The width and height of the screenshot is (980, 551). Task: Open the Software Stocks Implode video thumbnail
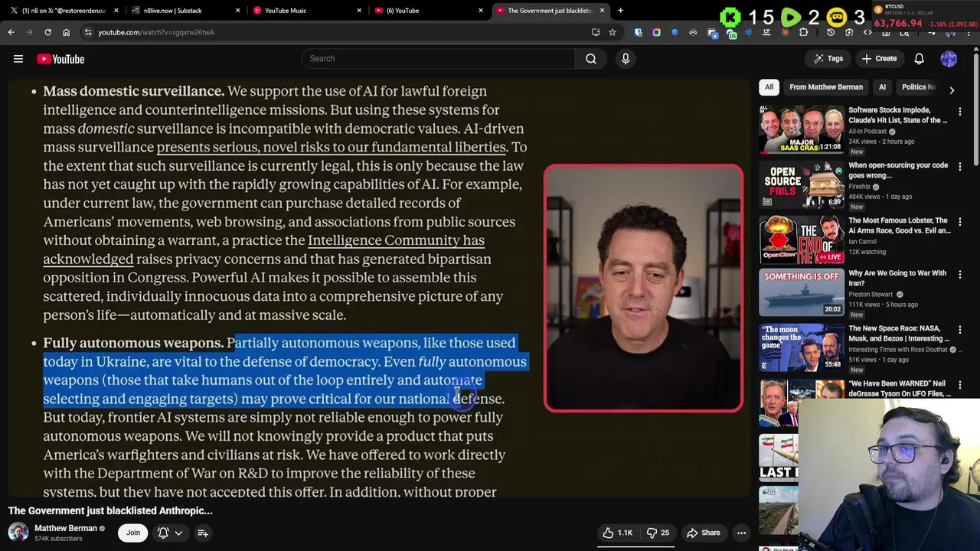(801, 129)
